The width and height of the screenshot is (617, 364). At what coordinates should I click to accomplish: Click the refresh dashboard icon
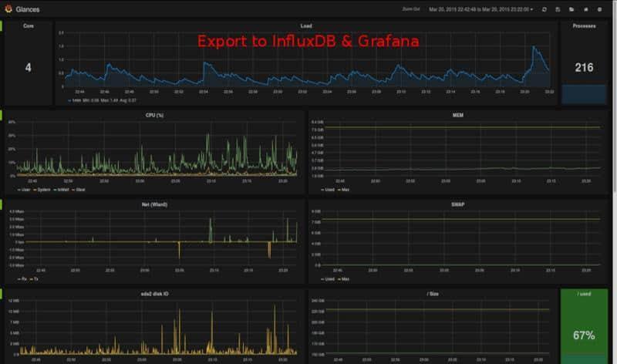(545, 9)
